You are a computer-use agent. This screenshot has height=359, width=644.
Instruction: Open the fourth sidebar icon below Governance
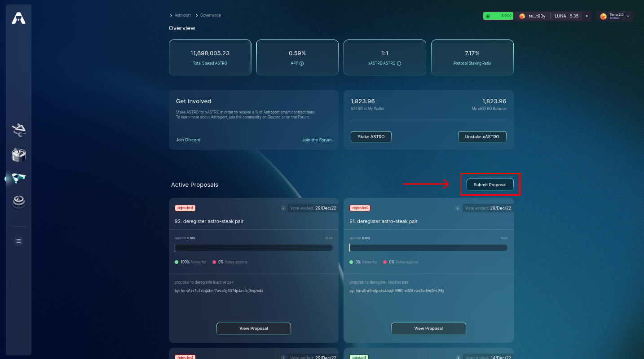tap(18, 202)
